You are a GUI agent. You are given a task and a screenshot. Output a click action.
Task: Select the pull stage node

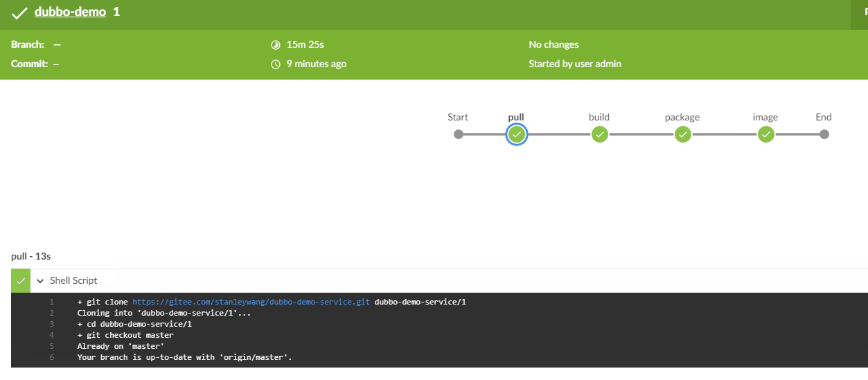pyautogui.click(x=516, y=134)
